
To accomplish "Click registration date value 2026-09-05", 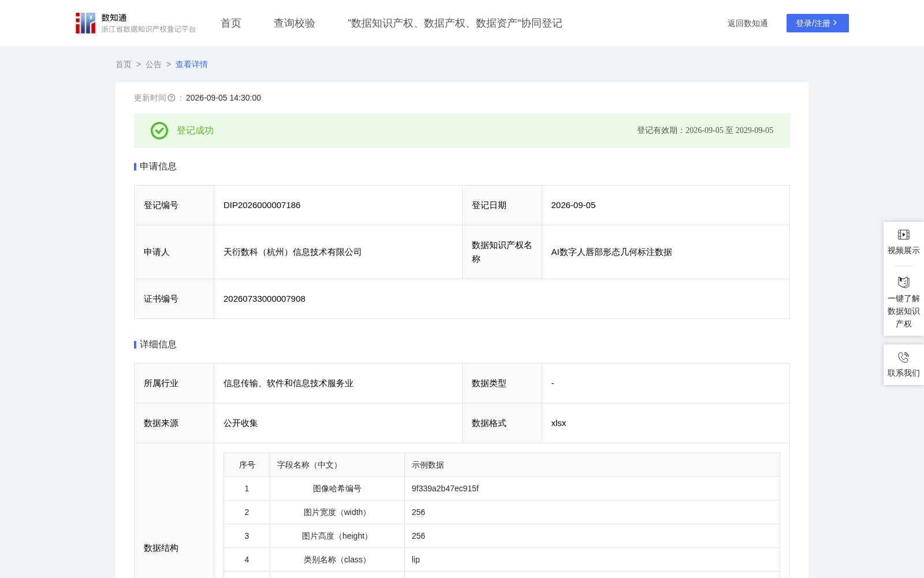I will 573,205.
